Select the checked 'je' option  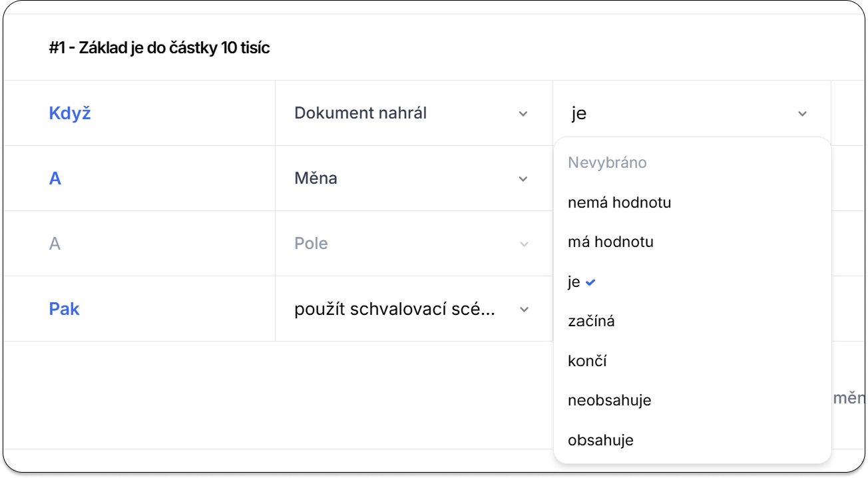tap(574, 282)
